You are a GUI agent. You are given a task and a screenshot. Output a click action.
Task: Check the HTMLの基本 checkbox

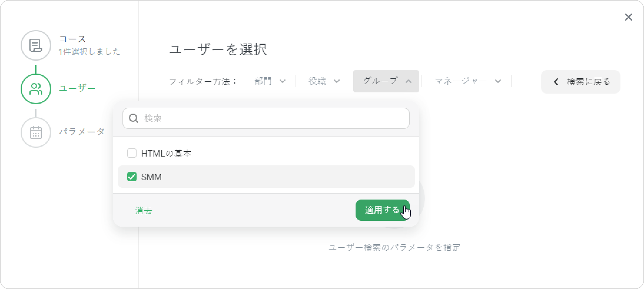click(x=132, y=153)
